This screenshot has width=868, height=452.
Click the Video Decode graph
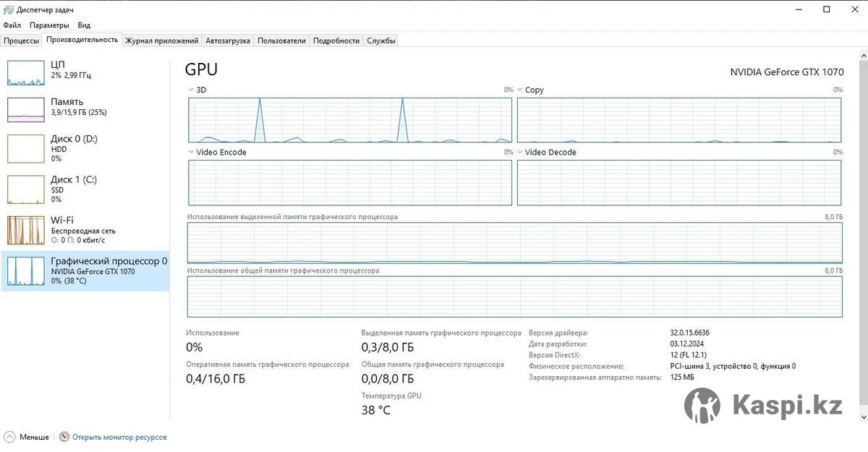coord(679,182)
